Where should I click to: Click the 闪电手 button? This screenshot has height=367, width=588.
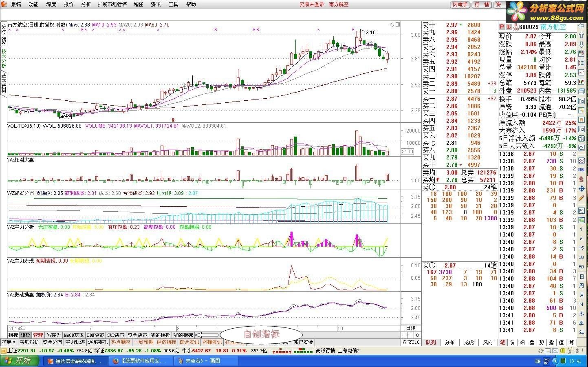460,4
